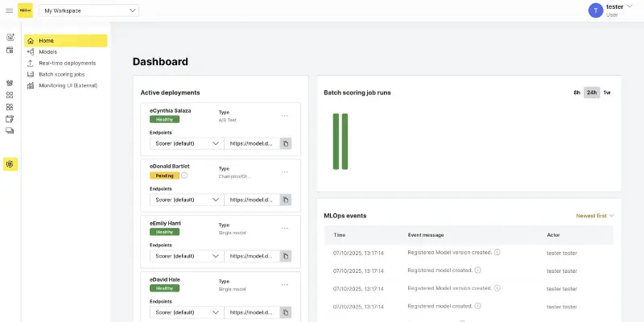The image size is (644, 322).
Task: Set batch job runs to 1w
Action: (x=607, y=93)
